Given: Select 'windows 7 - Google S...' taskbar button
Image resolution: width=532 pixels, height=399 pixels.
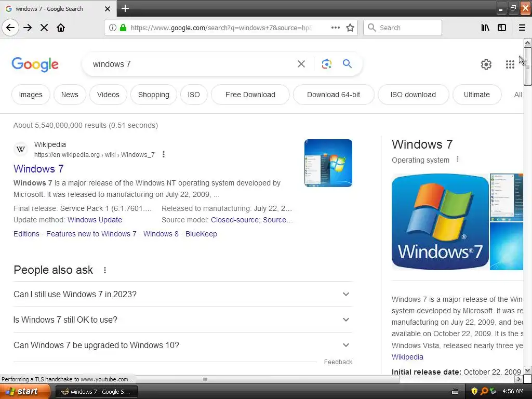Looking at the screenshot, I should pos(96,392).
